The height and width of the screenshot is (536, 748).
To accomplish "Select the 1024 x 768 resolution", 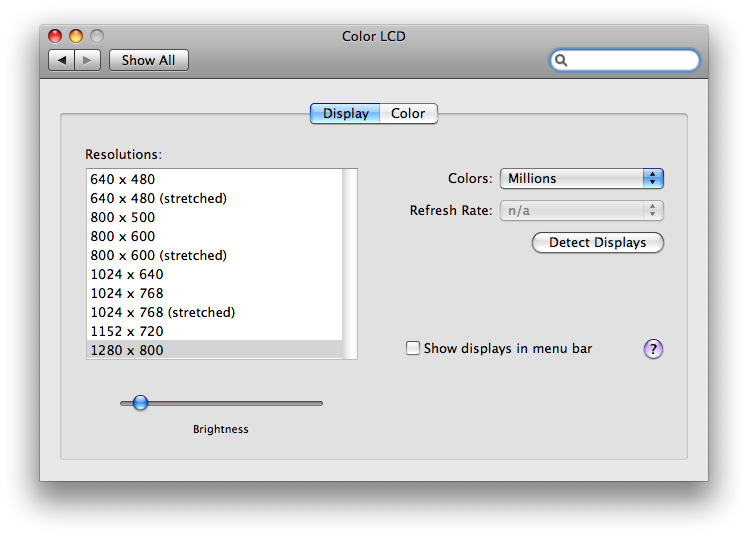I will coord(214,293).
